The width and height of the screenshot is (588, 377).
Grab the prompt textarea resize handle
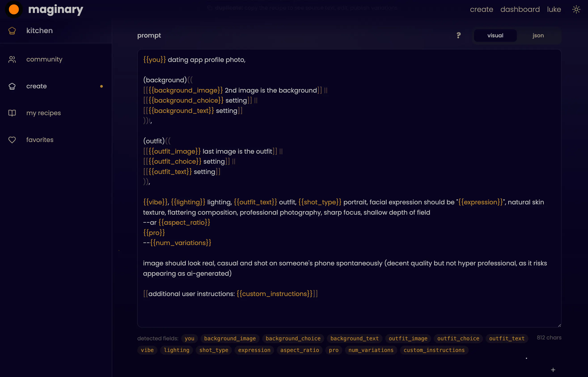point(559,325)
